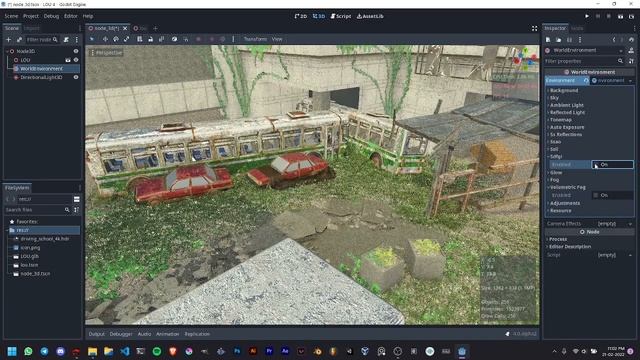Click the distraction free mode expand icon
The width and height of the screenshot is (640, 360).
(534, 28)
